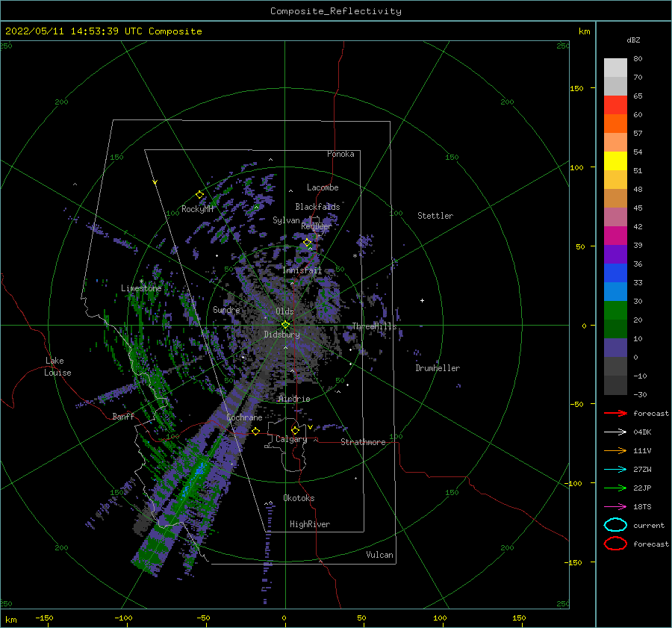672x628 pixels.
Task: Click the Lacombe city label
Action: pyautogui.click(x=323, y=187)
